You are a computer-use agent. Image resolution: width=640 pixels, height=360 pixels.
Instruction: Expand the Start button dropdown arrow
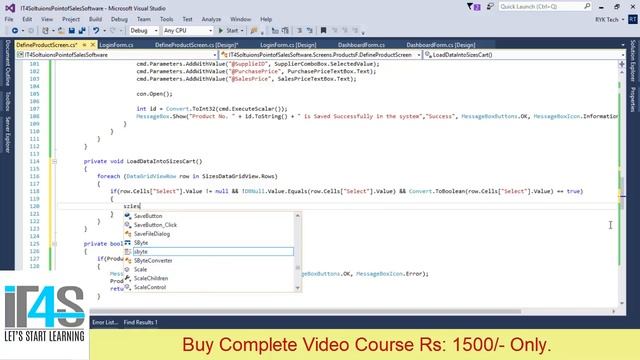(242, 31)
